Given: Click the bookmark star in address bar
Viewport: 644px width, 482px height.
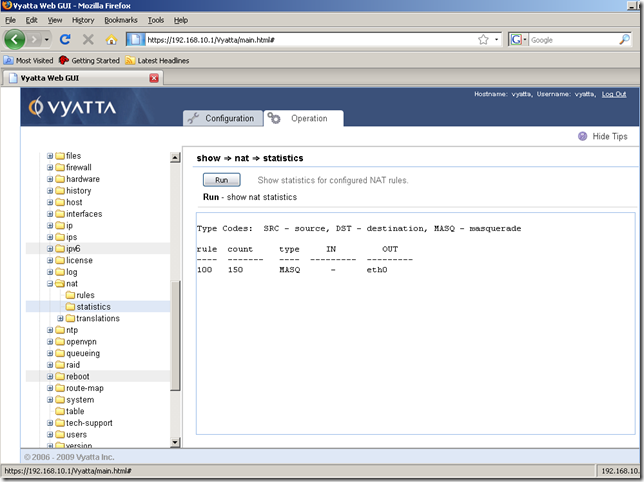Looking at the screenshot, I should coord(483,40).
